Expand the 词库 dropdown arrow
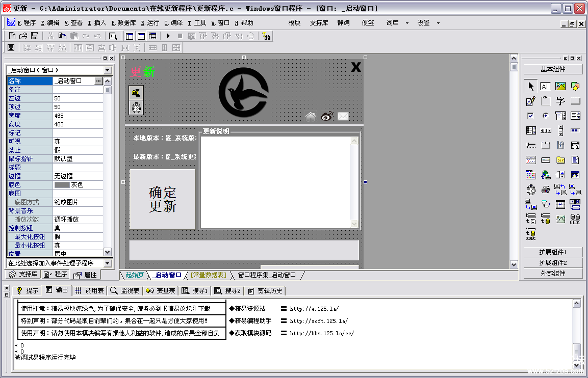The width and height of the screenshot is (588, 378). coord(407,23)
